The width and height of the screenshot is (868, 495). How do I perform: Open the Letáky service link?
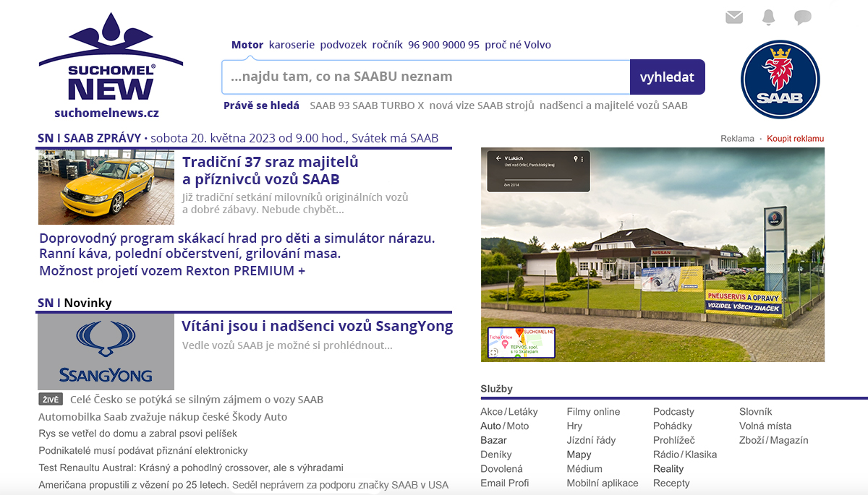[x=523, y=412]
